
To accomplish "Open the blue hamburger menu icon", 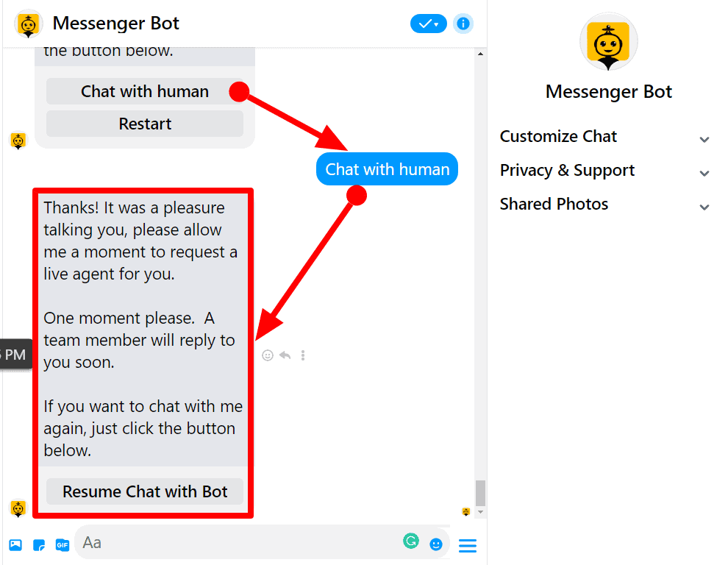I will coord(468,545).
